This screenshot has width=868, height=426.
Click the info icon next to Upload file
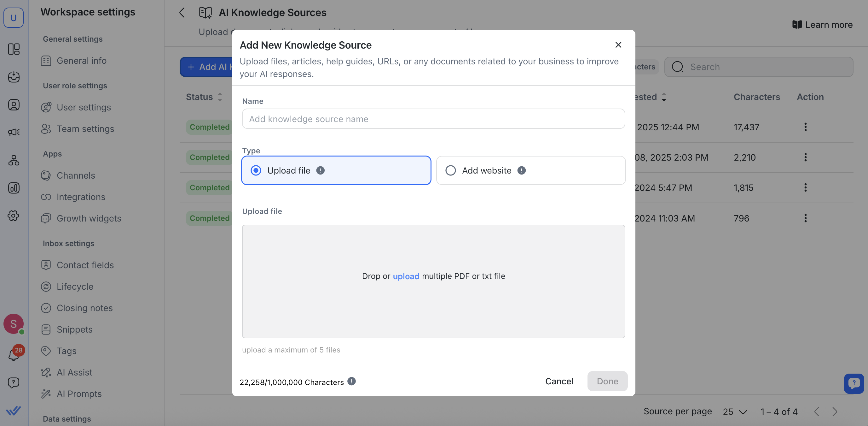320,170
